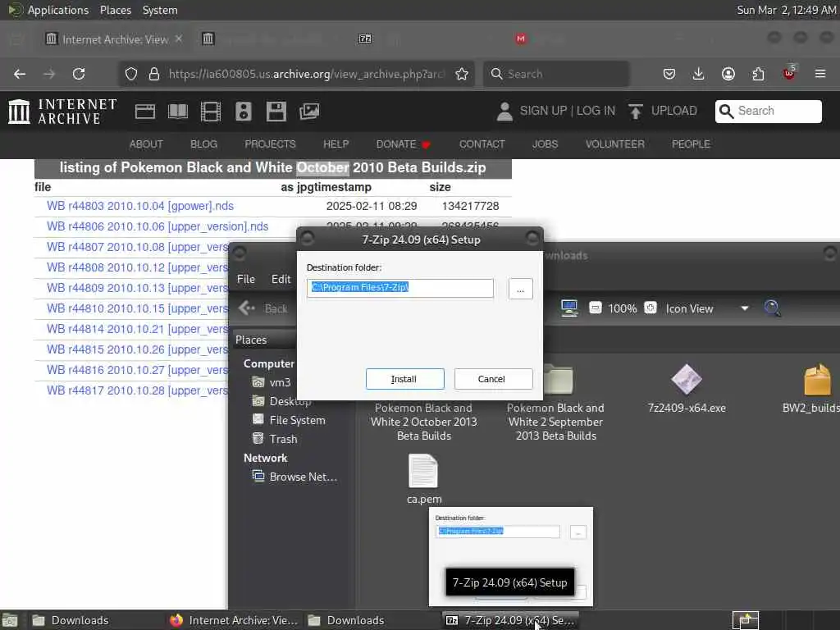The height and width of the screenshot is (630, 840).
Task: Open the CONTACT nav item
Action: tap(482, 144)
